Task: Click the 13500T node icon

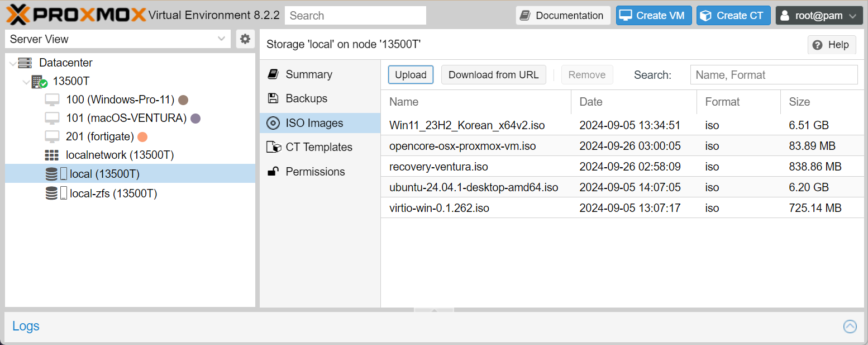Action: pyautogui.click(x=39, y=82)
